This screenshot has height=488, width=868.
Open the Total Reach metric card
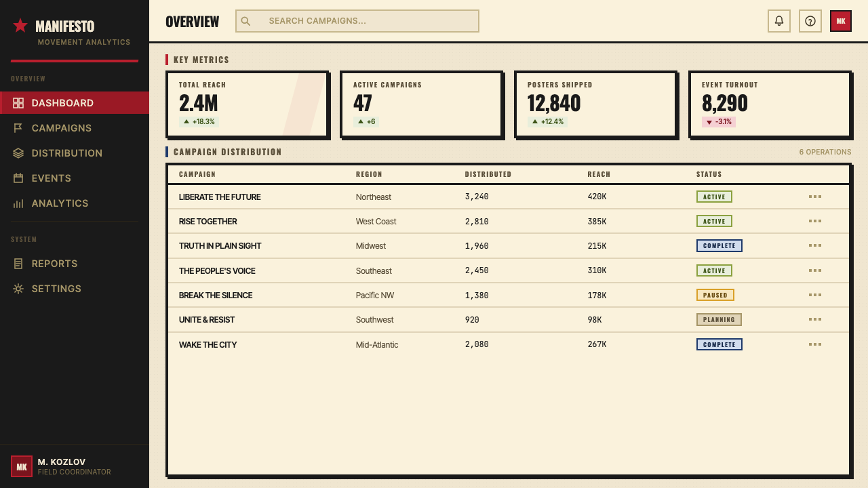(x=247, y=104)
